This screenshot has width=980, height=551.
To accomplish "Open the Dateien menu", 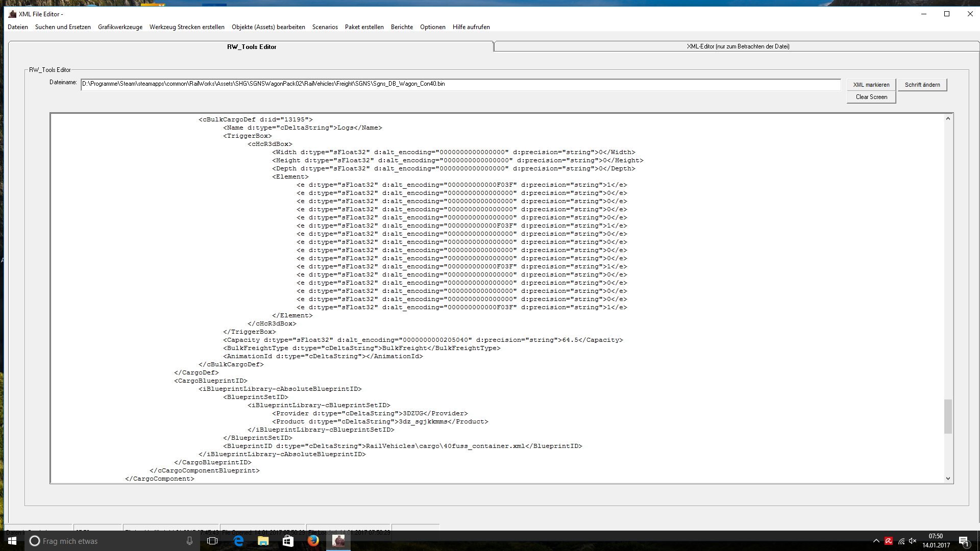I will (x=18, y=27).
